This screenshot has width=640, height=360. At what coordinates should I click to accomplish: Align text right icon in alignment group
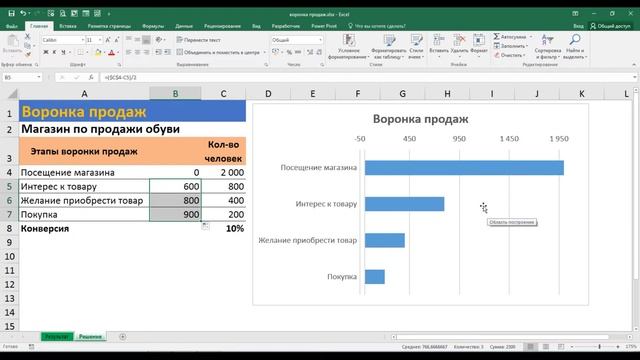(x=146, y=52)
